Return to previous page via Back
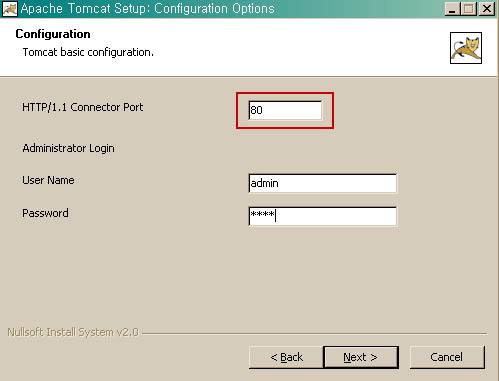The image size is (499, 381). pyautogui.click(x=286, y=357)
